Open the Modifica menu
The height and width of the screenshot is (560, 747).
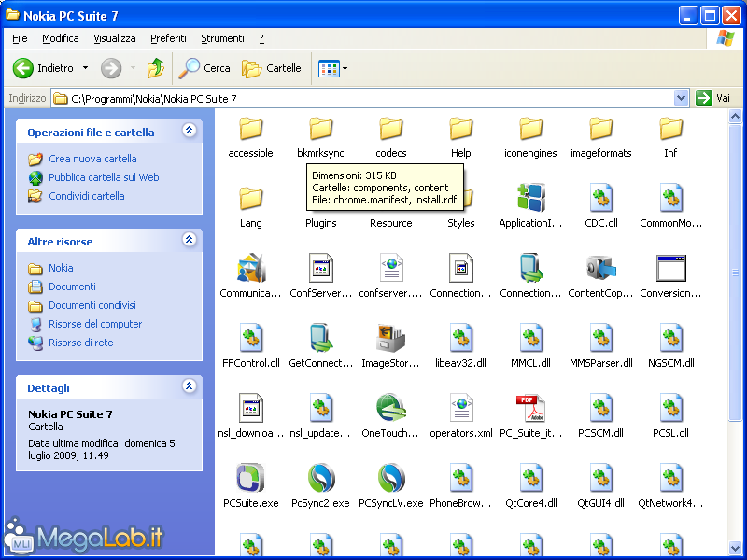coord(61,38)
